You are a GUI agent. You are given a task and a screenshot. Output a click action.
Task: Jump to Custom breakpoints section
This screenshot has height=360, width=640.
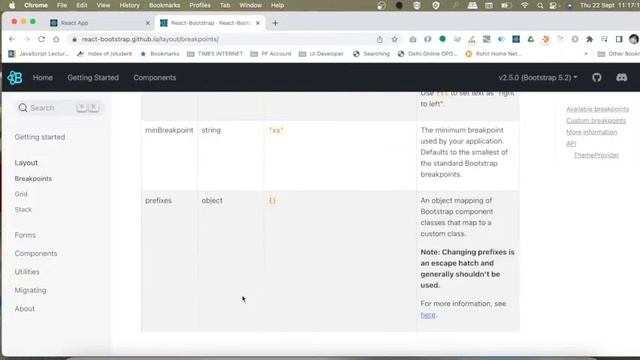(596, 120)
